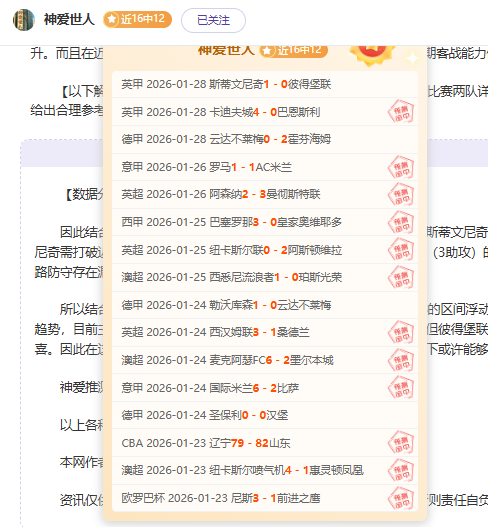Select the 罗马 1-1 AC米兰 row
The image size is (488, 527).
(265, 167)
